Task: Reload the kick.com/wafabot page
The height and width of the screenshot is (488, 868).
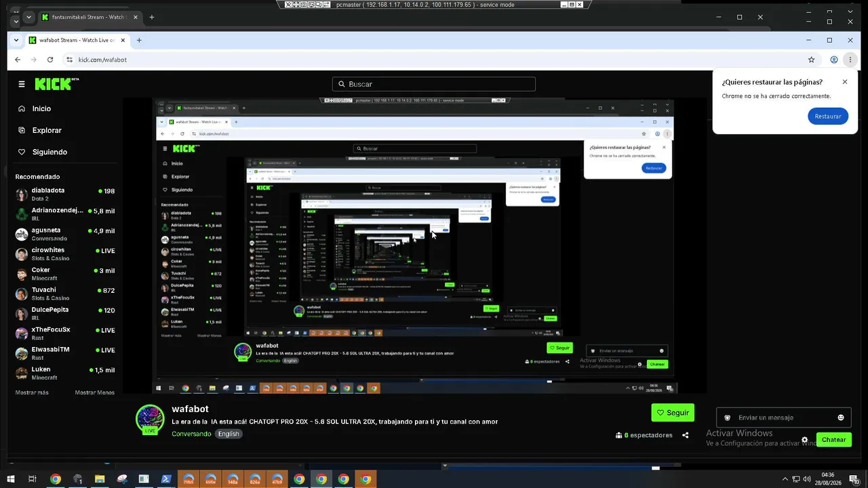Action: click(x=51, y=60)
